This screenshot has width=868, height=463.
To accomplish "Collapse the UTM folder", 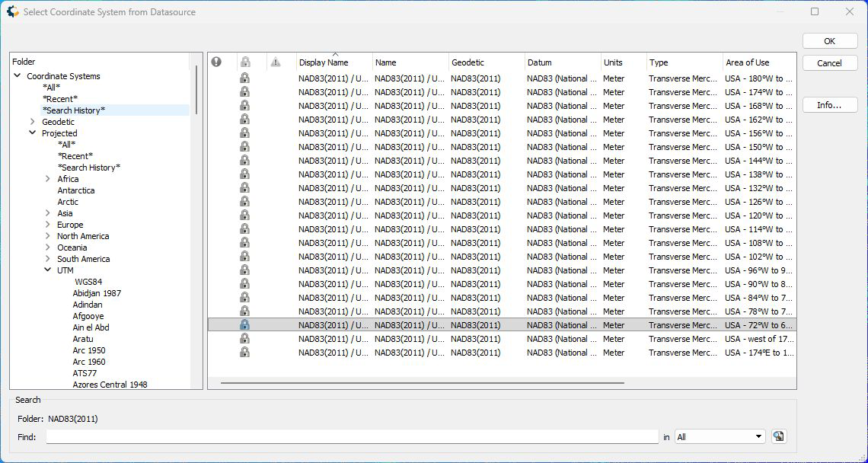I will [x=48, y=270].
